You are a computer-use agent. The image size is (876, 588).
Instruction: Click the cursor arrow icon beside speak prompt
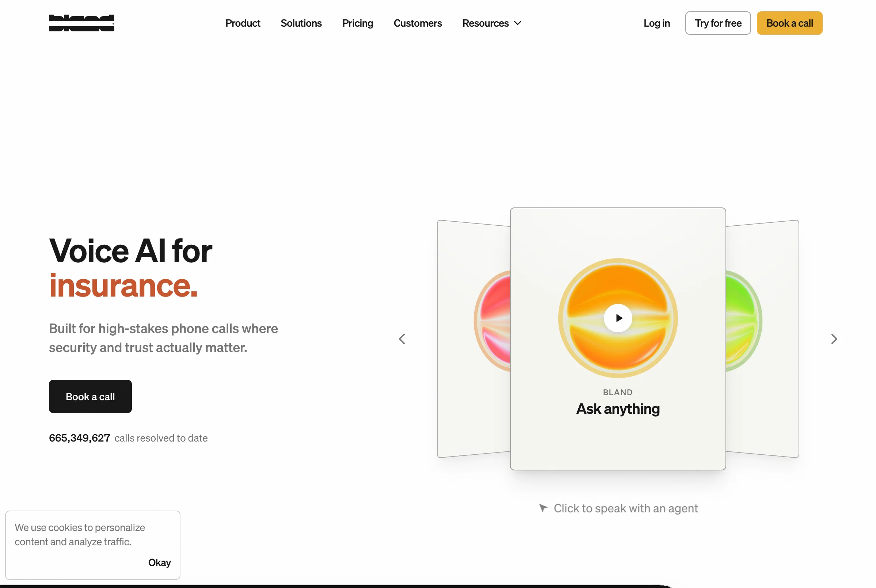543,508
